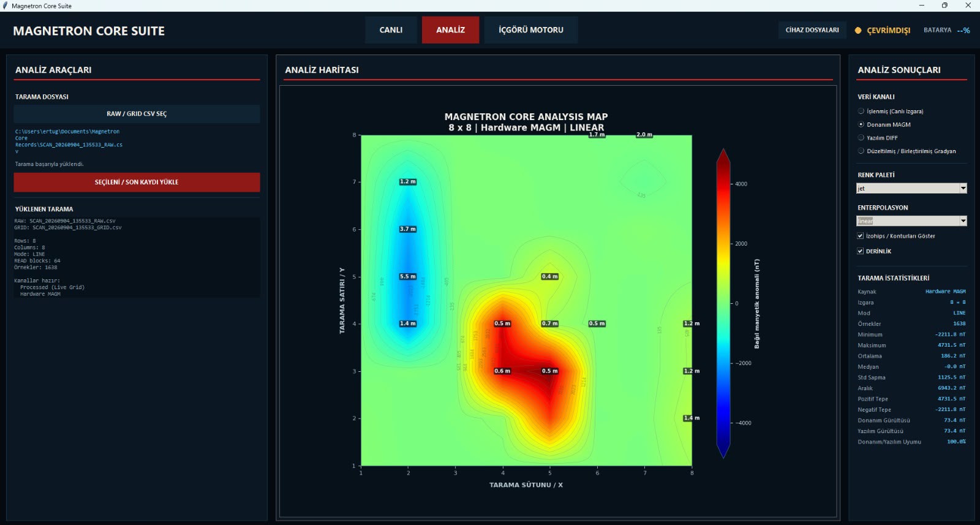The image size is (980, 525).
Task: Click the 0.6 m depth marker
Action: click(x=502, y=371)
